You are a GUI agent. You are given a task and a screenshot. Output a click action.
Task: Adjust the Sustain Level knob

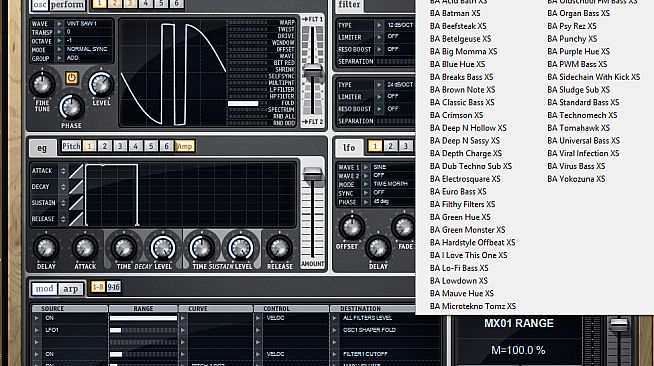pos(240,248)
